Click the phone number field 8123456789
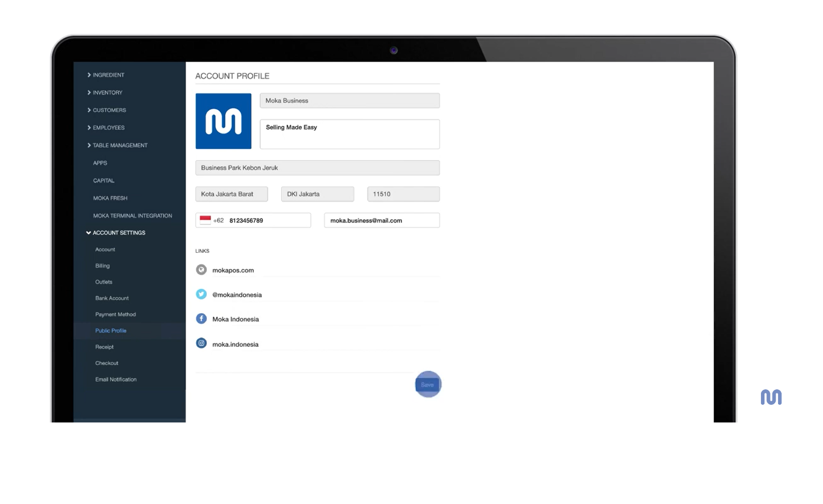Viewport: 823px width, 504px height. click(268, 220)
